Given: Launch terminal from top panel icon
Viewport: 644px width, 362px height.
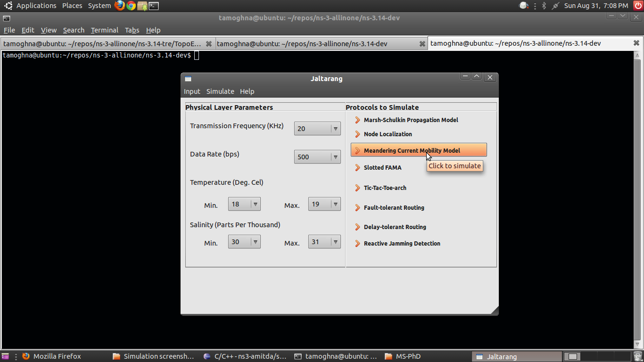Looking at the screenshot, I should point(154,6).
